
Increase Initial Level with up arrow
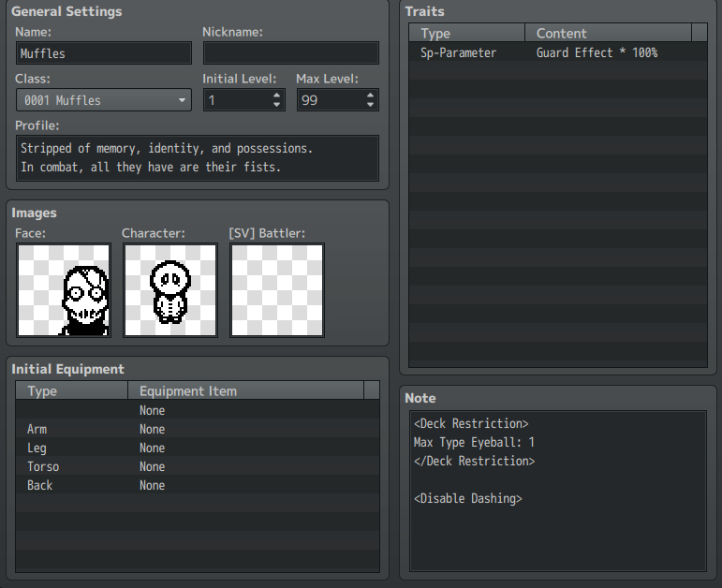277,95
